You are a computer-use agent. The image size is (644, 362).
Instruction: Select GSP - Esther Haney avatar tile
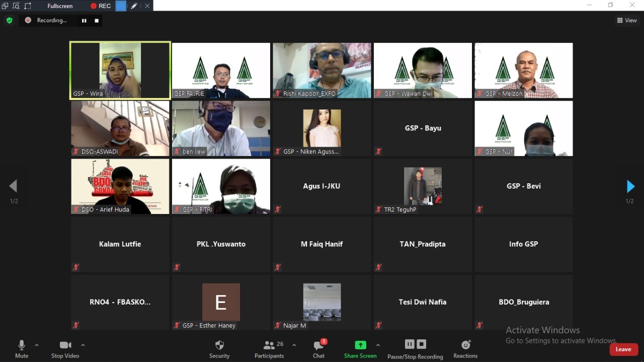221,302
